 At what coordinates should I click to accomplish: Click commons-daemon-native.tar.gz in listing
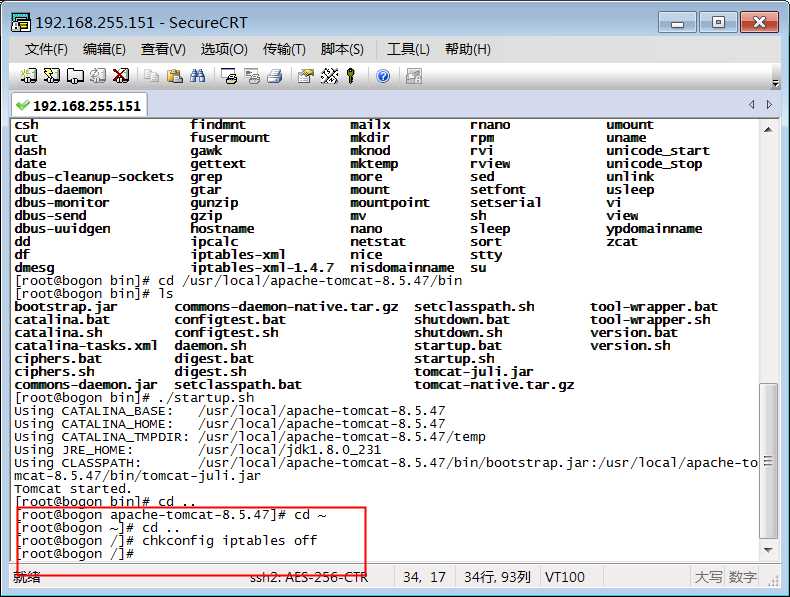286,307
